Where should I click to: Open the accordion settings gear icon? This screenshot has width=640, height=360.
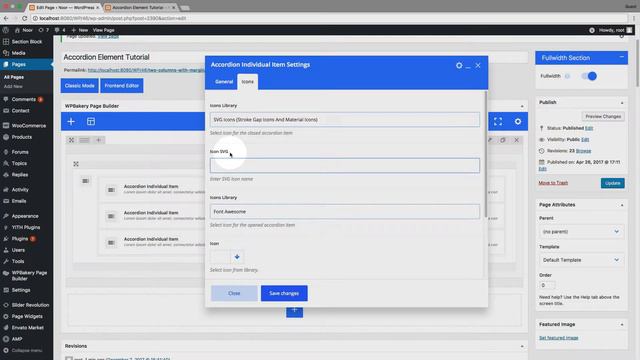point(459,65)
